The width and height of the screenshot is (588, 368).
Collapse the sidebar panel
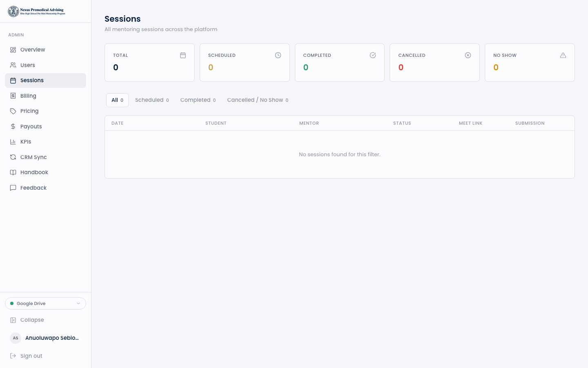[32, 320]
